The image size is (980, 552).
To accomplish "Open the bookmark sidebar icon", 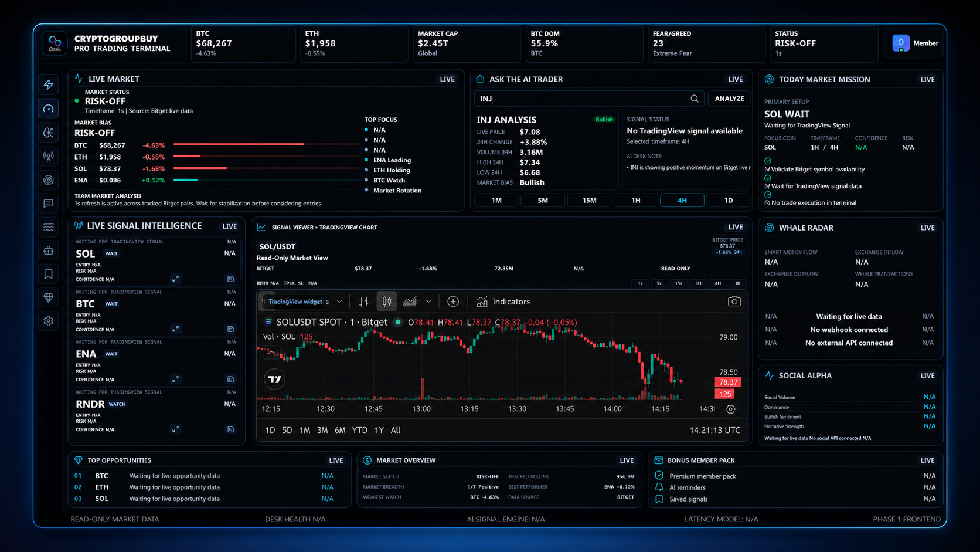I will [x=49, y=274].
